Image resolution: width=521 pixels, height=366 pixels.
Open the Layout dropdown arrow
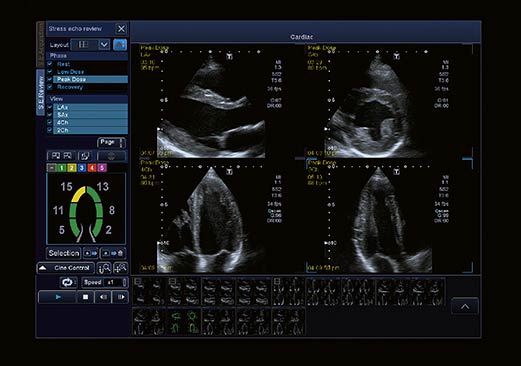click(x=104, y=45)
